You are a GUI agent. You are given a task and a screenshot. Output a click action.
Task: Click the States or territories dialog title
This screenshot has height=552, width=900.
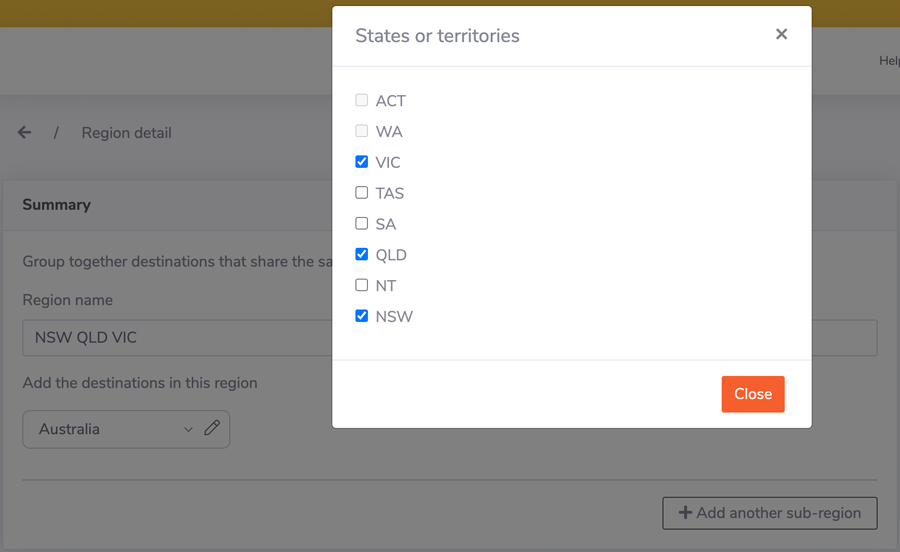[437, 36]
